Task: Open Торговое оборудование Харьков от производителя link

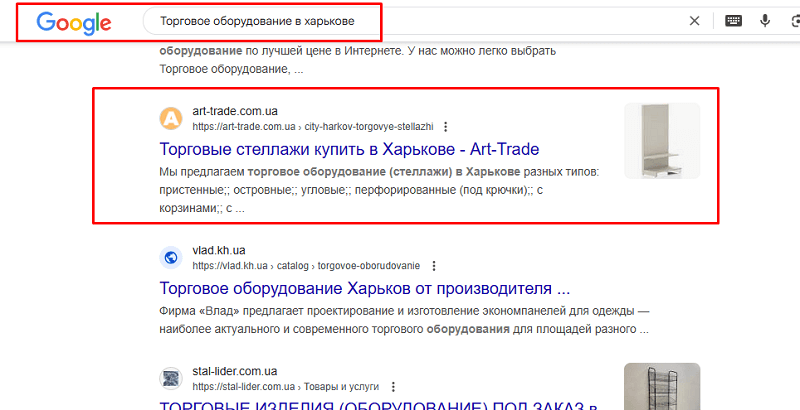Action: pos(365,289)
